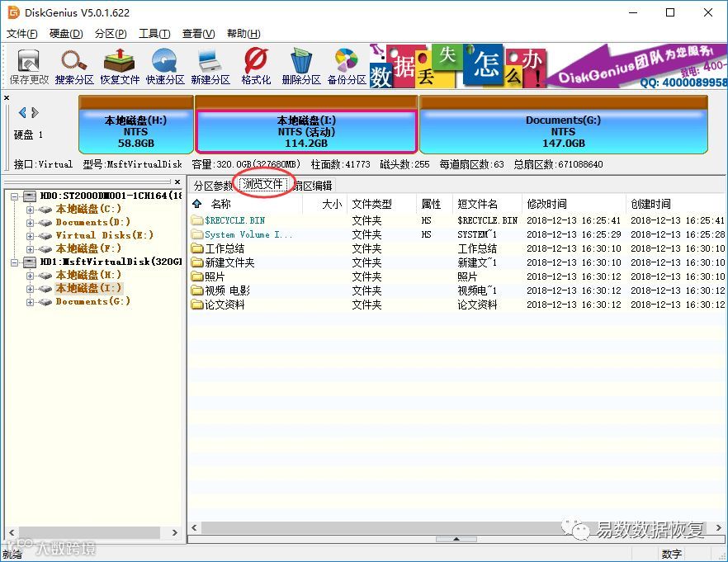Collapse the HD1 virtual disk tree node
Screen dimensions: 728x562
[x=14, y=262]
